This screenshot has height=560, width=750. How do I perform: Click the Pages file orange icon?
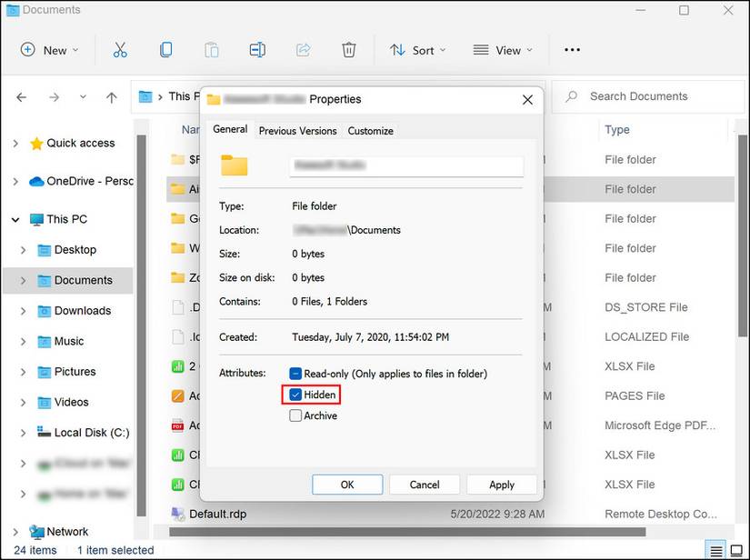(178, 396)
